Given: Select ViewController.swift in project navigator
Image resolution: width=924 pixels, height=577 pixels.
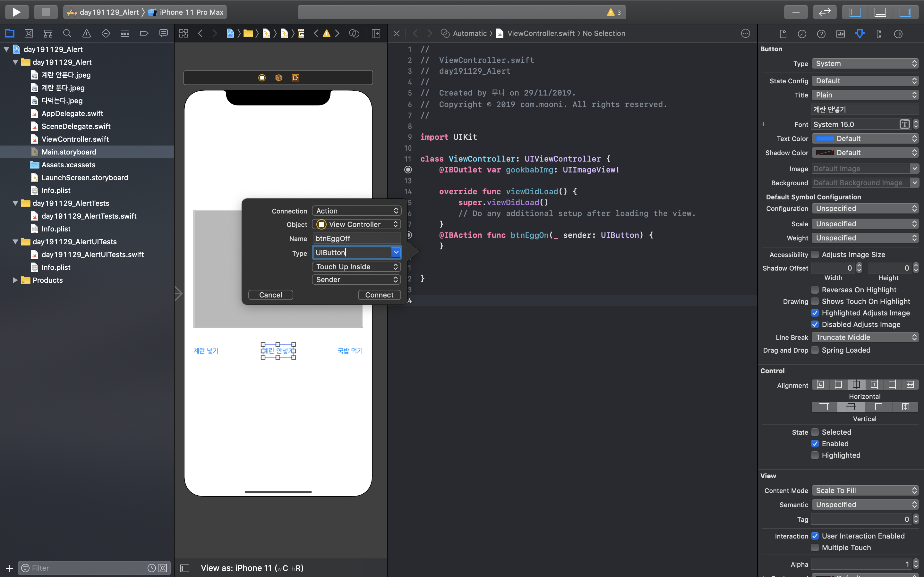Looking at the screenshot, I should click(x=75, y=139).
